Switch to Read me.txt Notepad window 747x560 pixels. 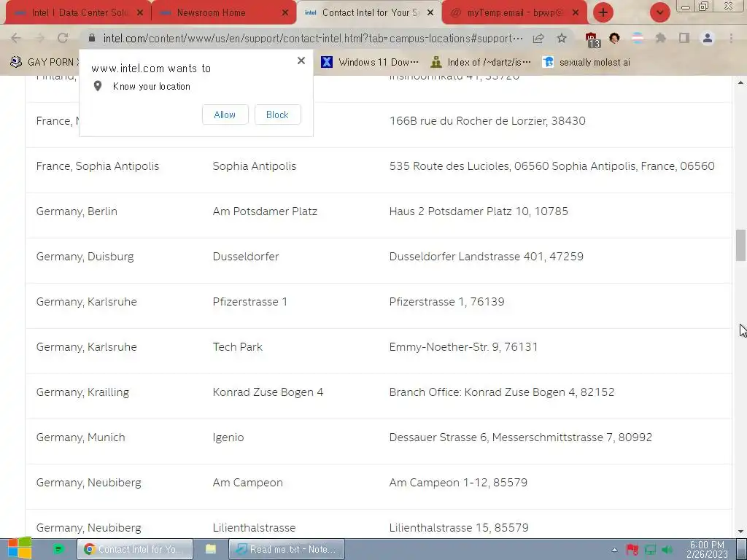click(x=286, y=549)
